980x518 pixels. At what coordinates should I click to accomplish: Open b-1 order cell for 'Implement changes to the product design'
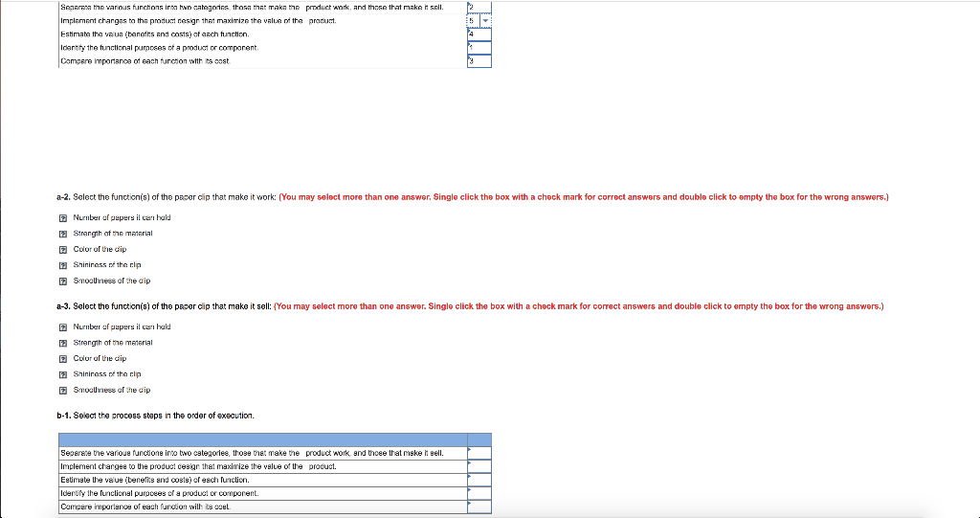point(479,466)
